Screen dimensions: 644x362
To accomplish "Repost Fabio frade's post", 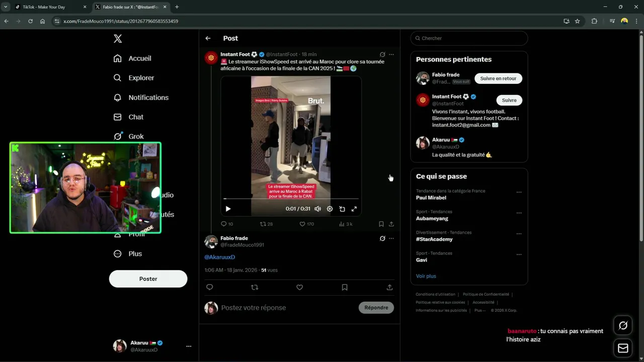I will (x=255, y=287).
